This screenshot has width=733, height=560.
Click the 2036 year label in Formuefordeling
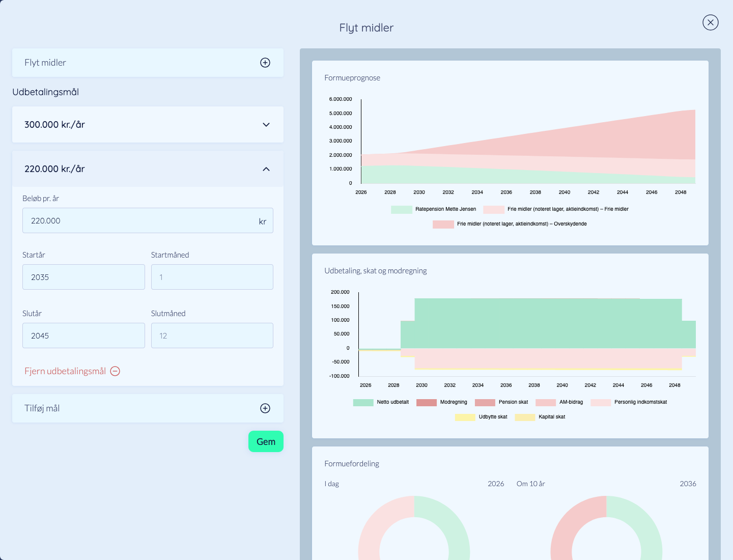click(x=688, y=484)
